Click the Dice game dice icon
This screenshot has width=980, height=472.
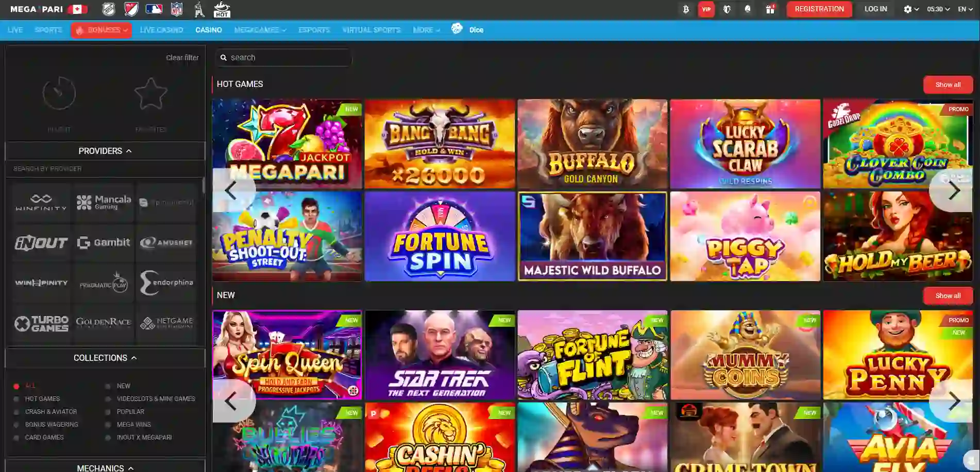coord(458,29)
